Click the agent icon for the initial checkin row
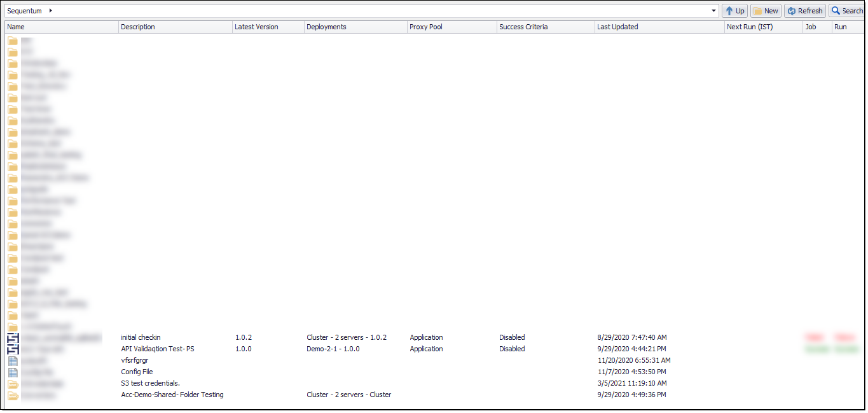The image size is (868, 413). pyautogui.click(x=13, y=337)
